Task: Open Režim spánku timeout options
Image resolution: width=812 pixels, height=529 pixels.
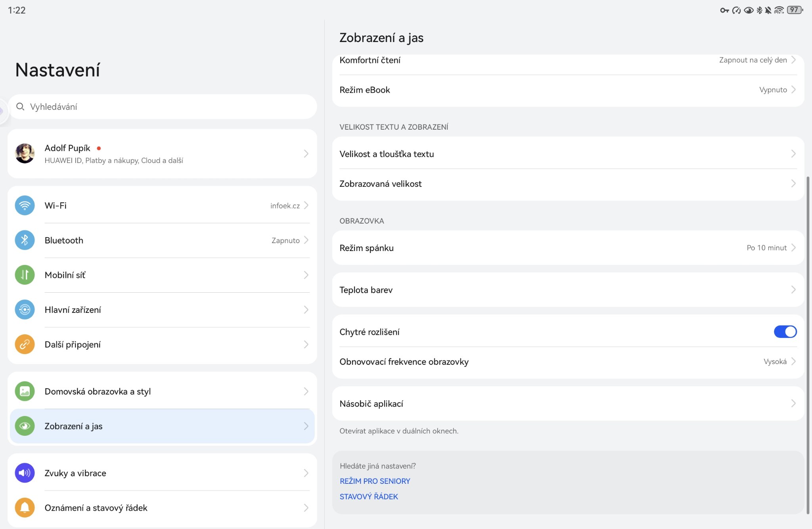Action: (x=568, y=248)
